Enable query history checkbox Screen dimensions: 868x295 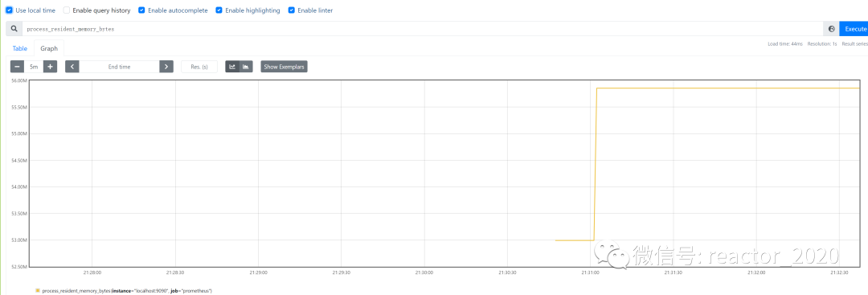(67, 10)
